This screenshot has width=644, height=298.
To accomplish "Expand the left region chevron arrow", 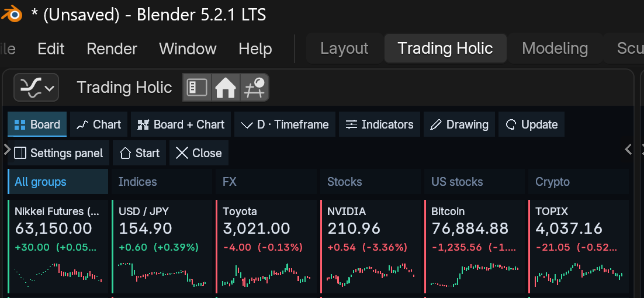I will (6, 149).
